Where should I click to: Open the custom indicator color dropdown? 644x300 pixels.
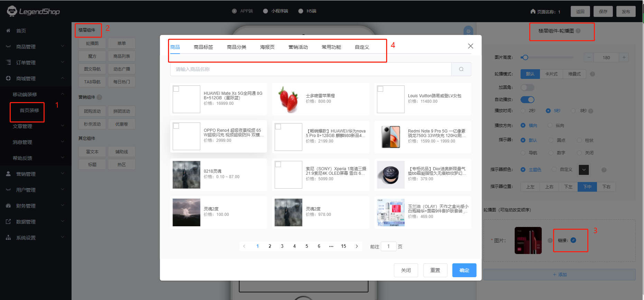tap(584, 170)
